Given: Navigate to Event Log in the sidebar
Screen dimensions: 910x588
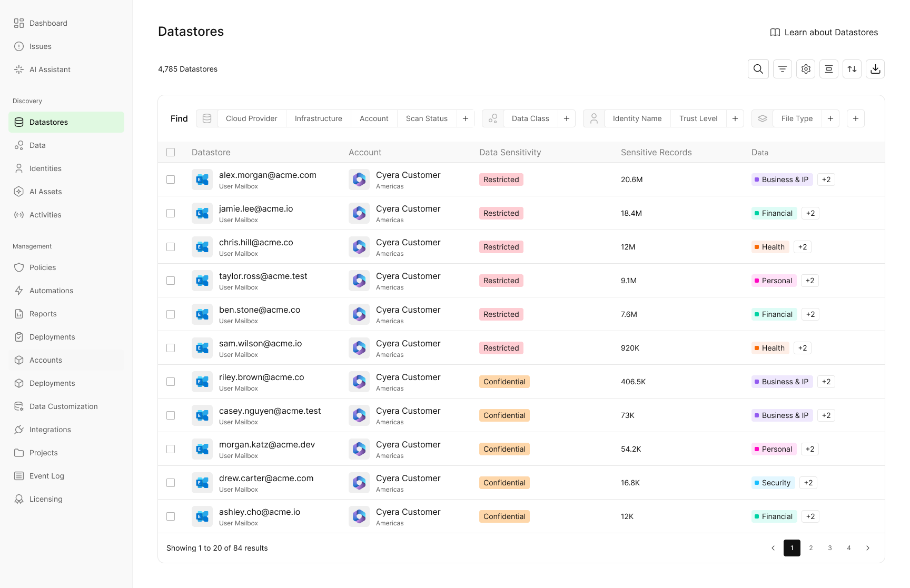Looking at the screenshot, I should 46,476.
